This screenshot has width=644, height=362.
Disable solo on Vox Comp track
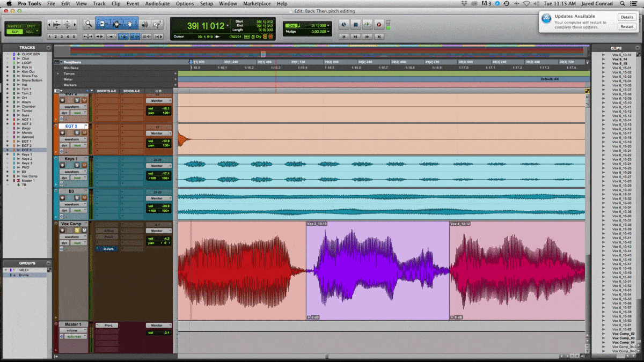click(77, 231)
